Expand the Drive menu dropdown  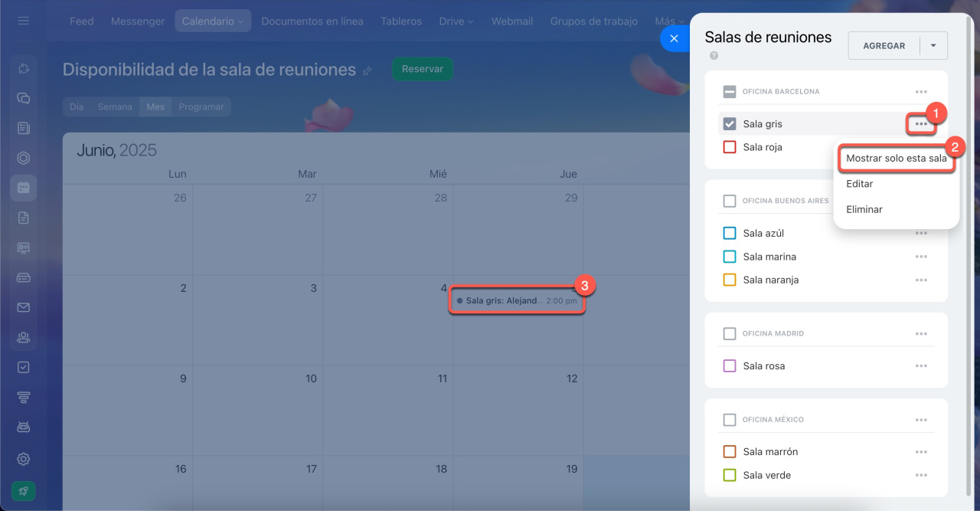456,21
